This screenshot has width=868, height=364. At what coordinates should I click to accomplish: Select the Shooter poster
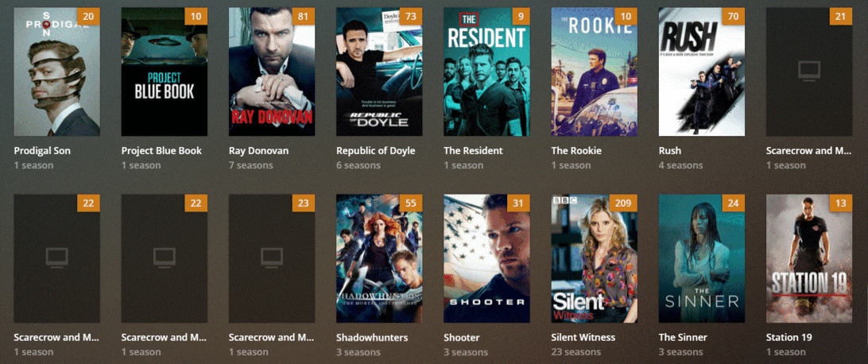click(486, 258)
